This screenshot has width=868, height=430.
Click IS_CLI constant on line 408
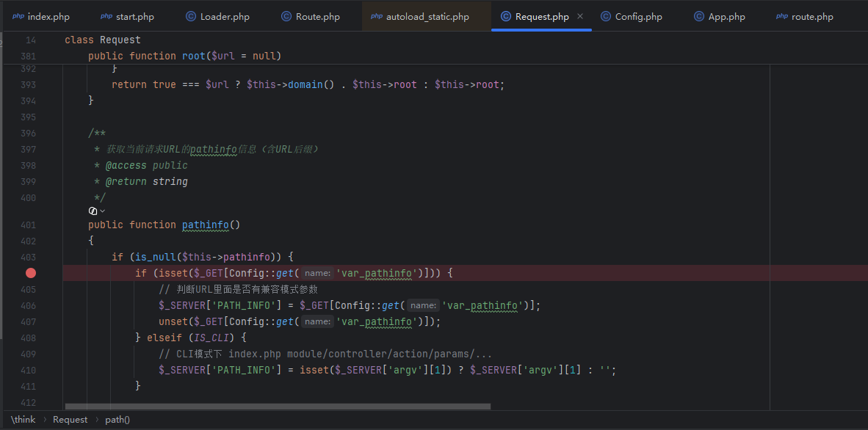pos(211,337)
